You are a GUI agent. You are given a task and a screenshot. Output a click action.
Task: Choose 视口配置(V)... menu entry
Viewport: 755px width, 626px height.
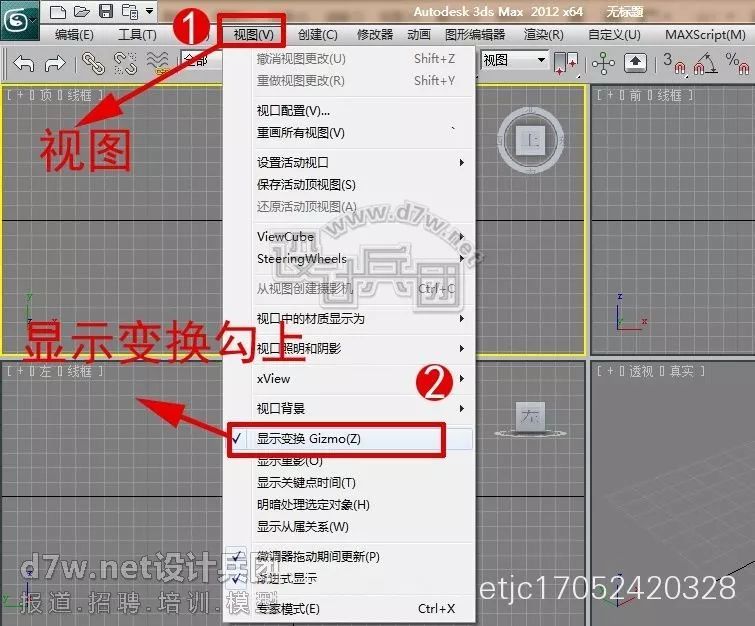coord(349,111)
